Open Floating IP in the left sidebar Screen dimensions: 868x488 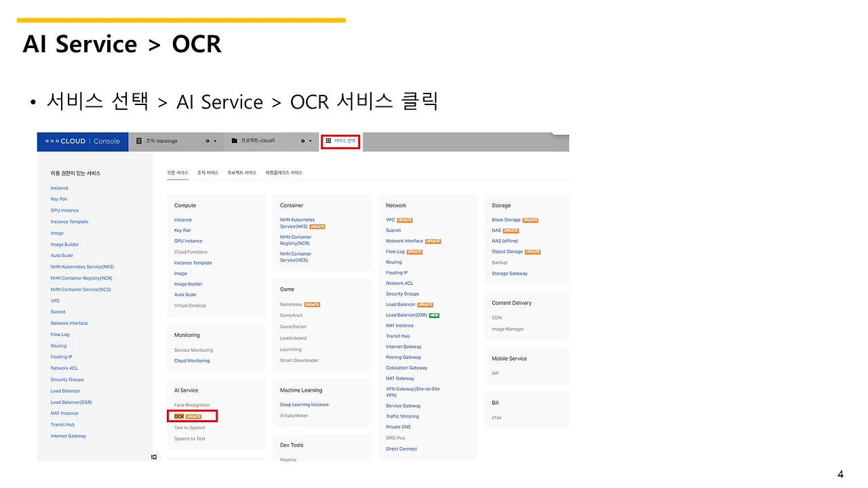tap(61, 357)
